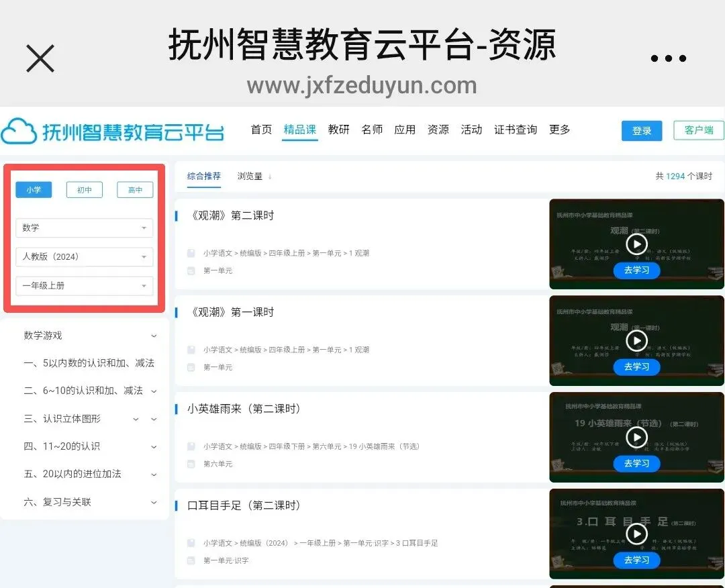Expand chapter 五、20以内的进位加法 chevron
Image resolution: width=725 pixels, height=588 pixels.
154,475
